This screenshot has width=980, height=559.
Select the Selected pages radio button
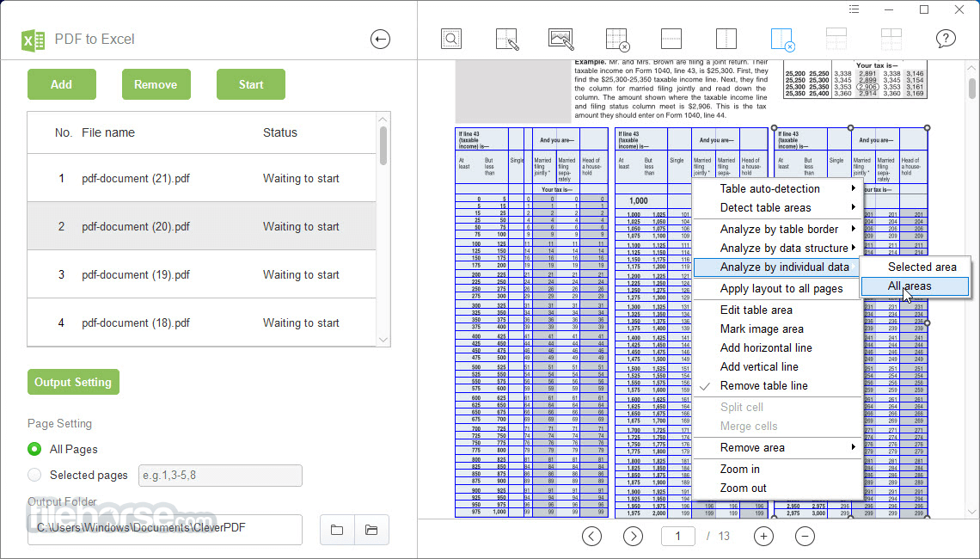coord(34,476)
